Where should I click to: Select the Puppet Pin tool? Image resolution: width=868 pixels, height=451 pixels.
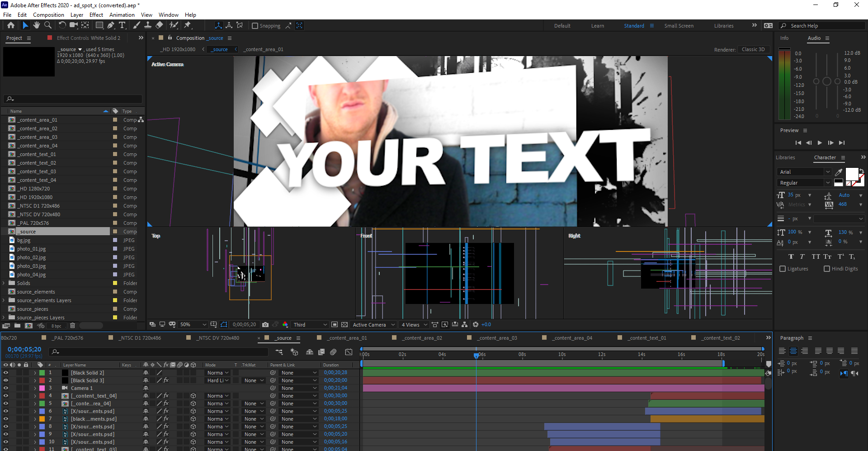point(188,25)
